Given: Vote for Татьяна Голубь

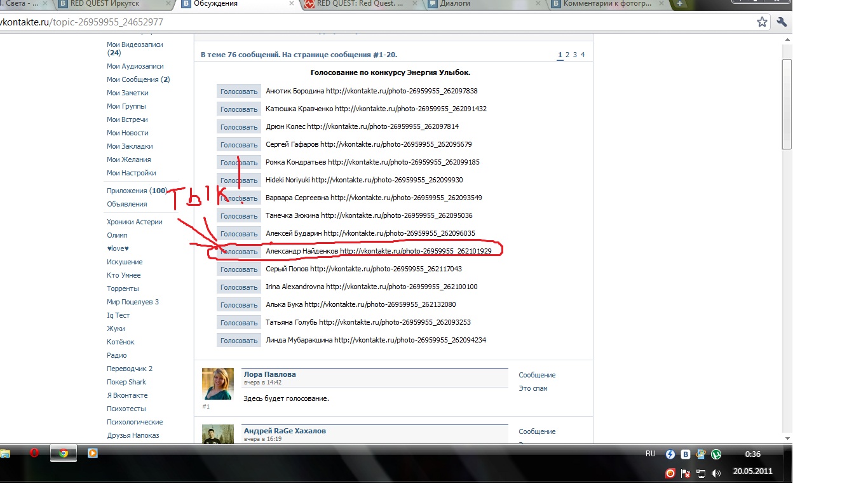Looking at the screenshot, I should coord(238,323).
